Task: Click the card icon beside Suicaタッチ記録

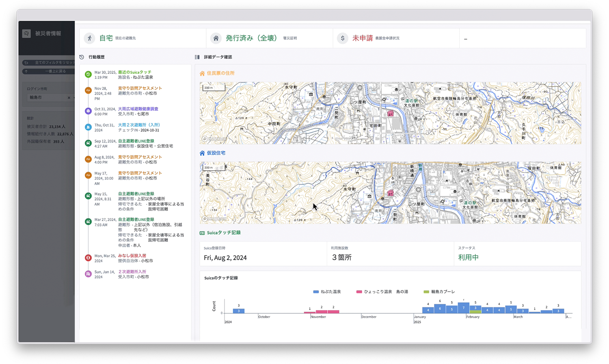Action: (202, 233)
